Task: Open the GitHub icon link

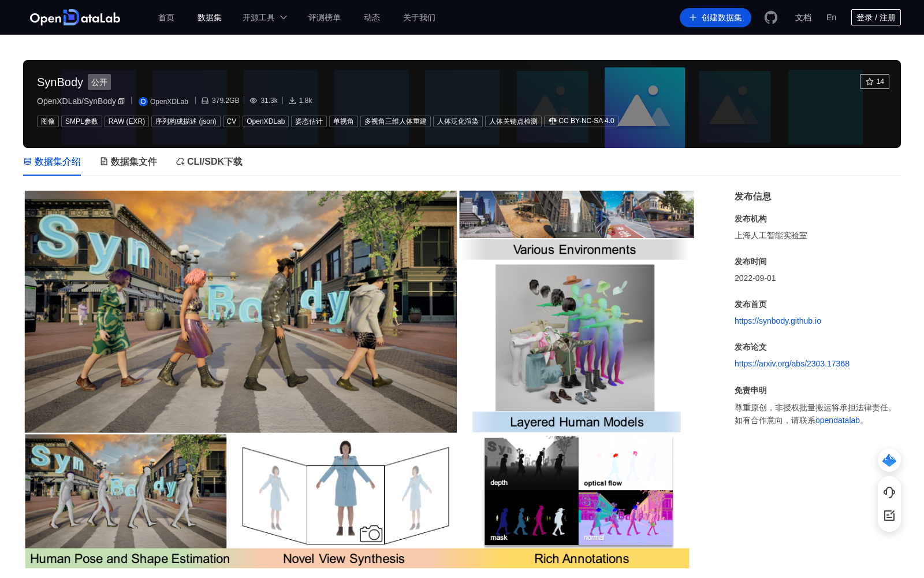Action: coord(771,17)
